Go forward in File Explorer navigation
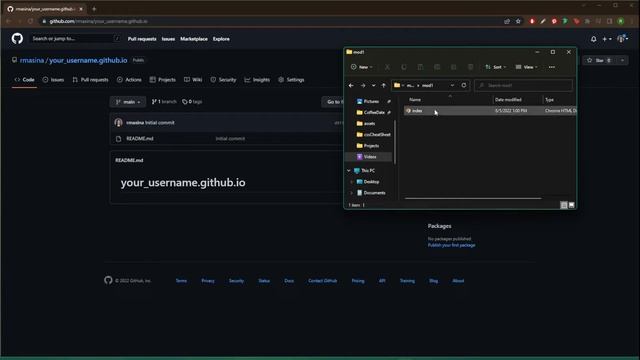The width and height of the screenshot is (640, 360). pyautogui.click(x=363, y=85)
